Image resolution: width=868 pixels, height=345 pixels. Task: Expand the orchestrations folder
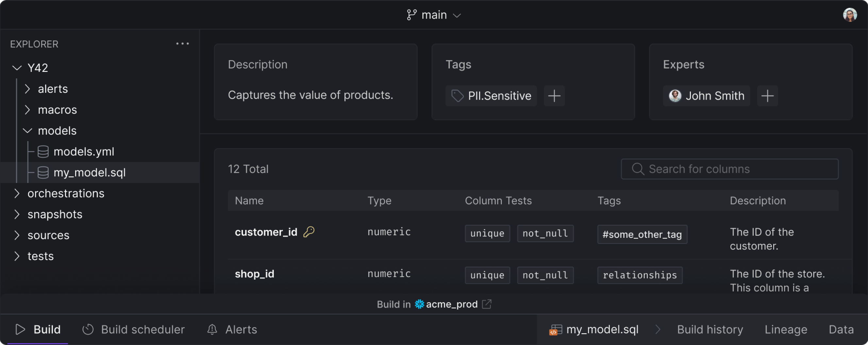17,193
